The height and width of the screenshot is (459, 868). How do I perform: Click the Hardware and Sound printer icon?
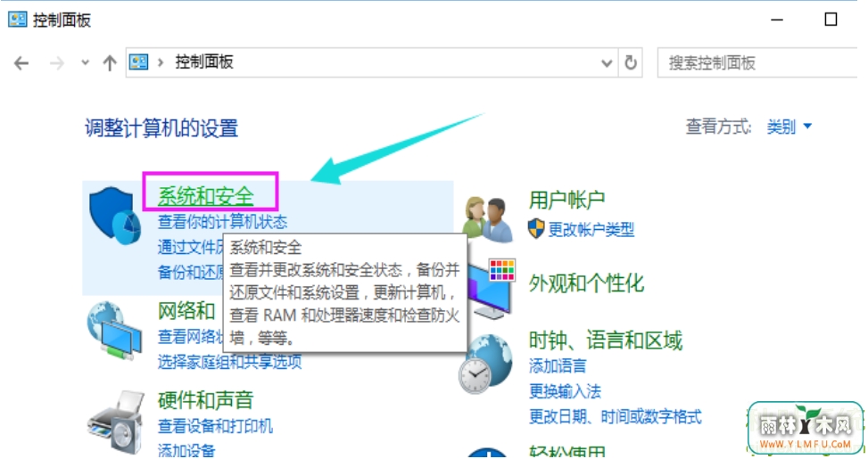[116, 422]
